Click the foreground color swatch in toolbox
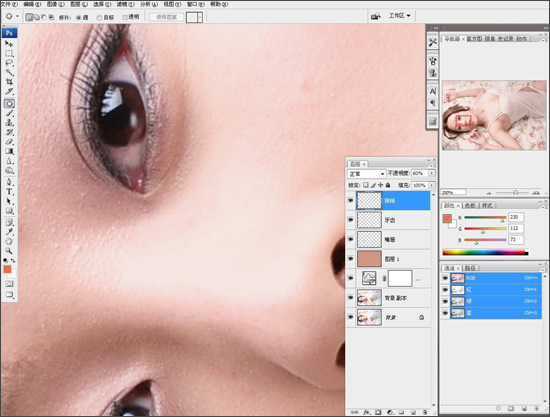Screen dimensions: 550x417 pyautogui.click(x=7, y=269)
